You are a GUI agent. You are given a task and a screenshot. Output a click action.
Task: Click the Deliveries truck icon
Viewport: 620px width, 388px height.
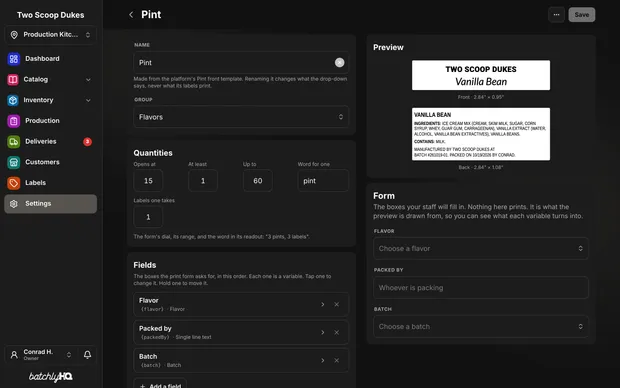13,142
